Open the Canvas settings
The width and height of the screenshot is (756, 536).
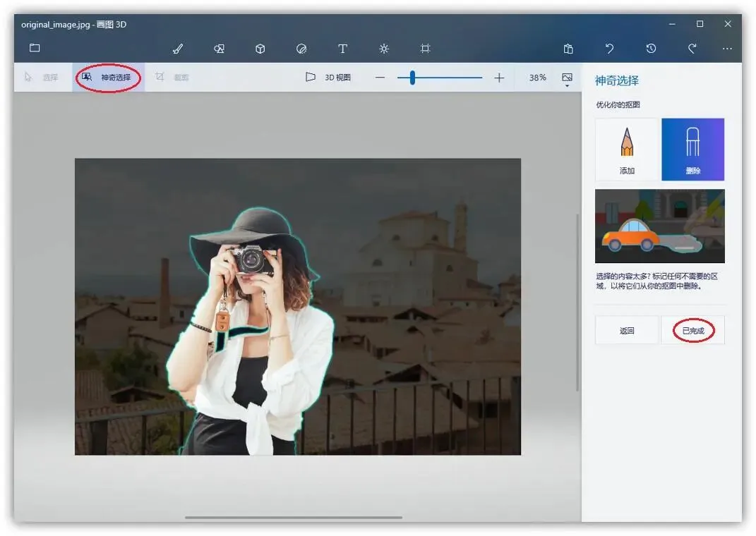pyautogui.click(x=425, y=49)
